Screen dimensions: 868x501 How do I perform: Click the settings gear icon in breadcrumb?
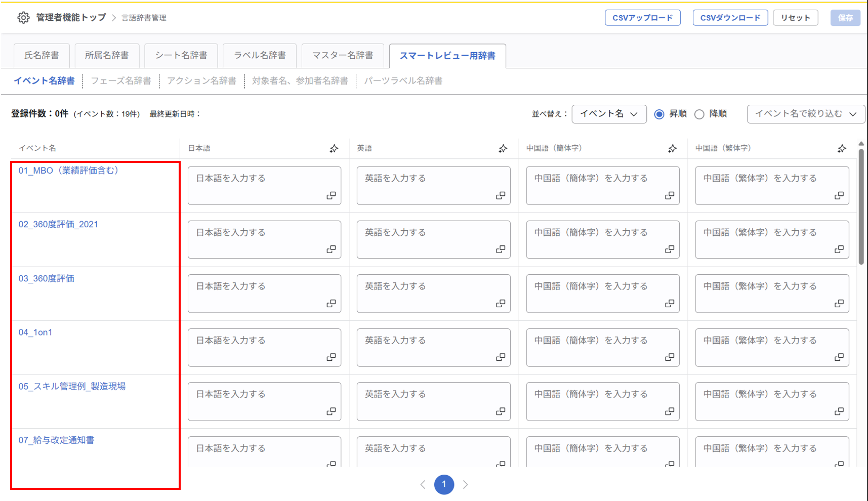(23, 17)
